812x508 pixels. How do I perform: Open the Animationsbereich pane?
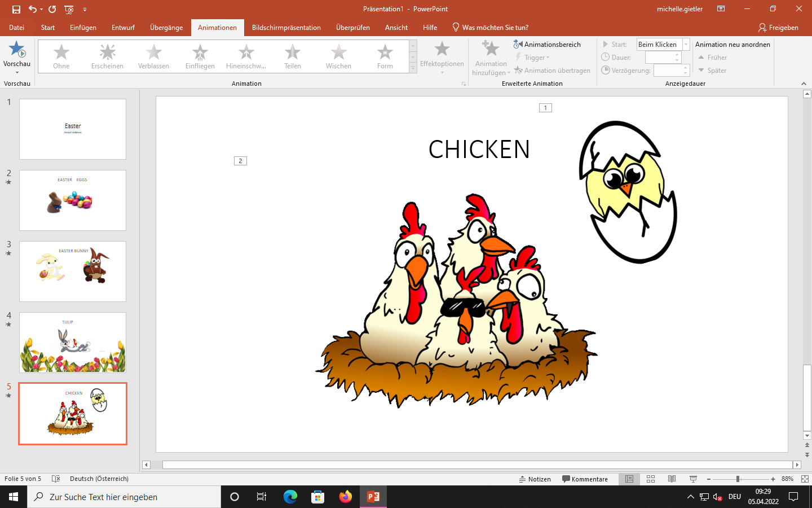(547, 44)
